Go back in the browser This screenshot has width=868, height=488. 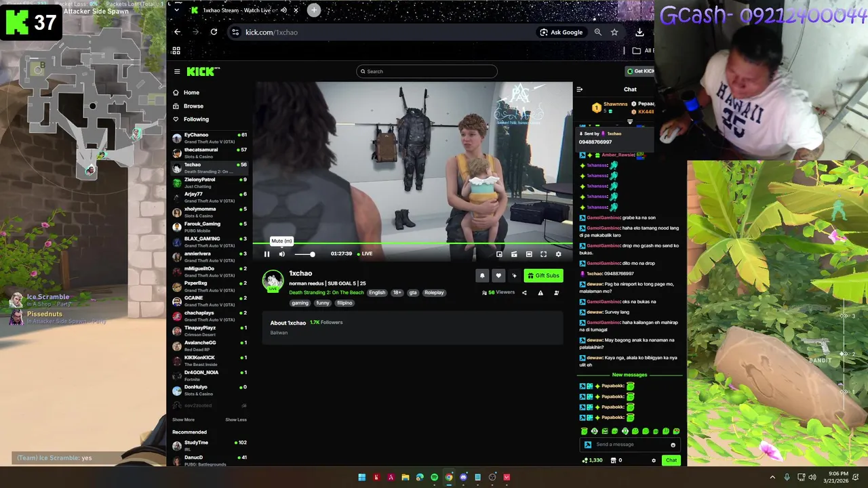pos(177,32)
